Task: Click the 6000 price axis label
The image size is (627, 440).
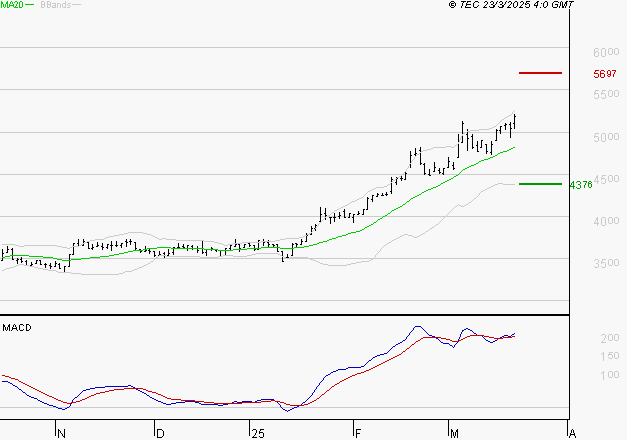Action: (x=604, y=52)
